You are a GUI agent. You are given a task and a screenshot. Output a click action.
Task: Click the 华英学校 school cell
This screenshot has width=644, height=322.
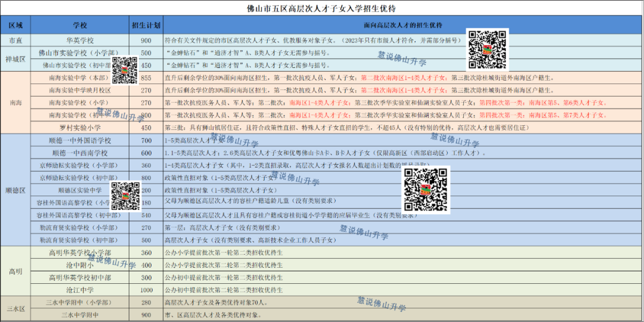coord(80,41)
